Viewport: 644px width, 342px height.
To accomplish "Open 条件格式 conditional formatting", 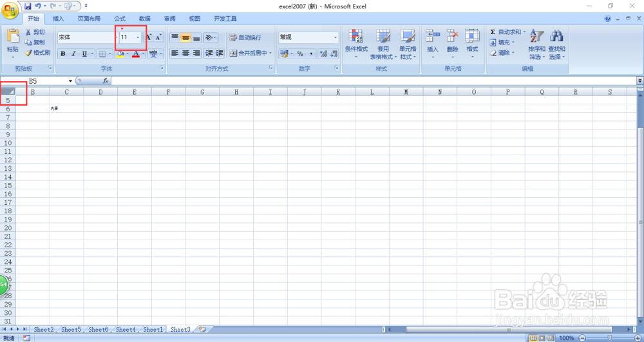I will [356, 44].
